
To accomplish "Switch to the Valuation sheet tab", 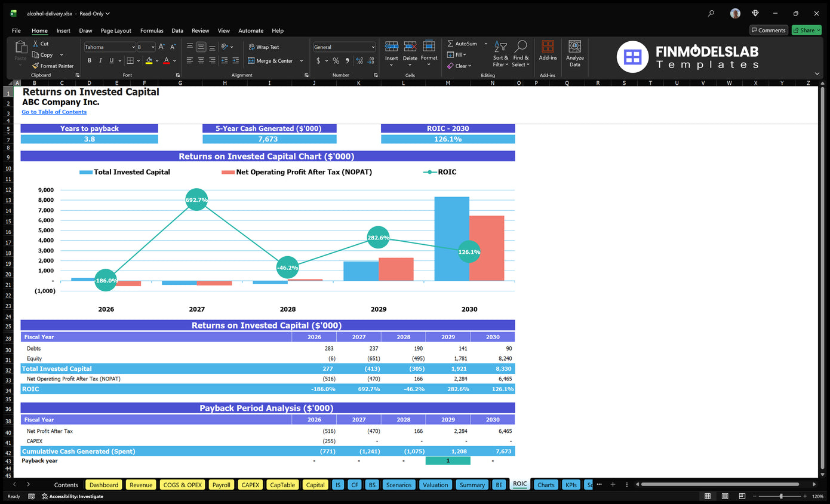I will pos(435,485).
